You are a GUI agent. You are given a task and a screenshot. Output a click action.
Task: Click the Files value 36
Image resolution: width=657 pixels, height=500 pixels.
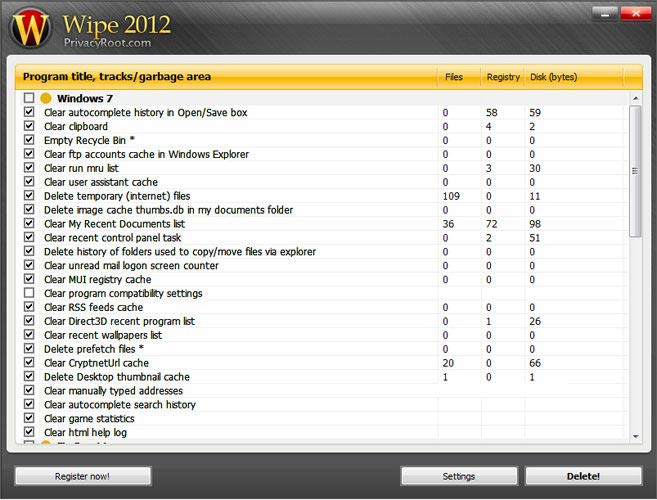coord(448,224)
